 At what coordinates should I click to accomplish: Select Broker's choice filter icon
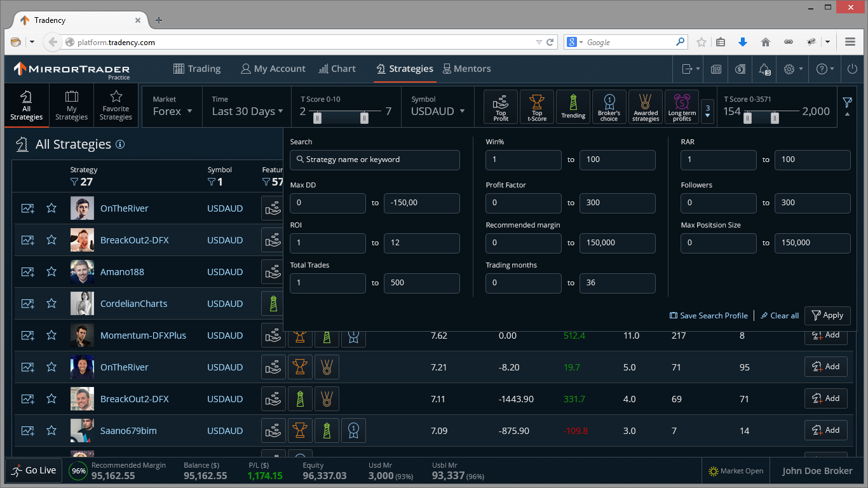(609, 107)
